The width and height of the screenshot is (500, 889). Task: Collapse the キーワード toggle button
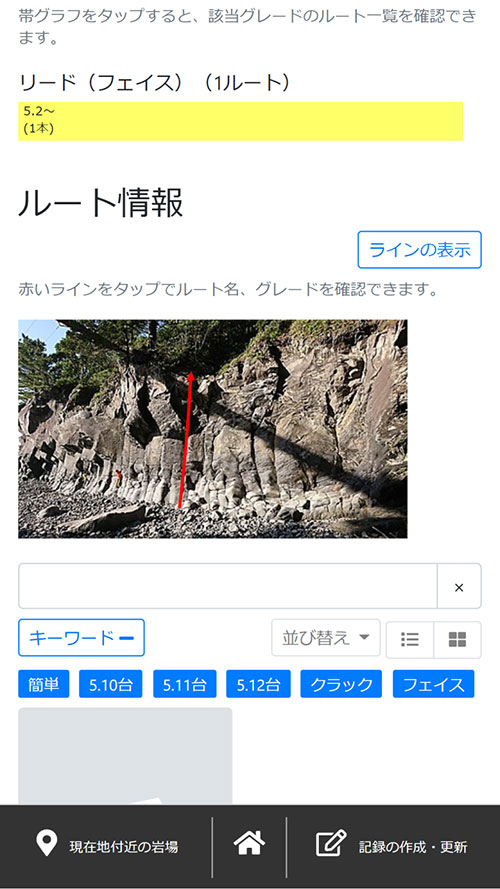(82, 638)
